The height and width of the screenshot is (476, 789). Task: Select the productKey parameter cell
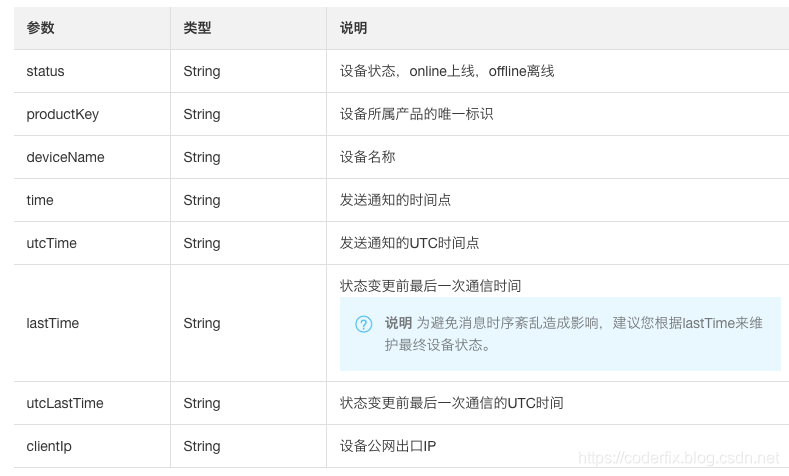tap(62, 115)
